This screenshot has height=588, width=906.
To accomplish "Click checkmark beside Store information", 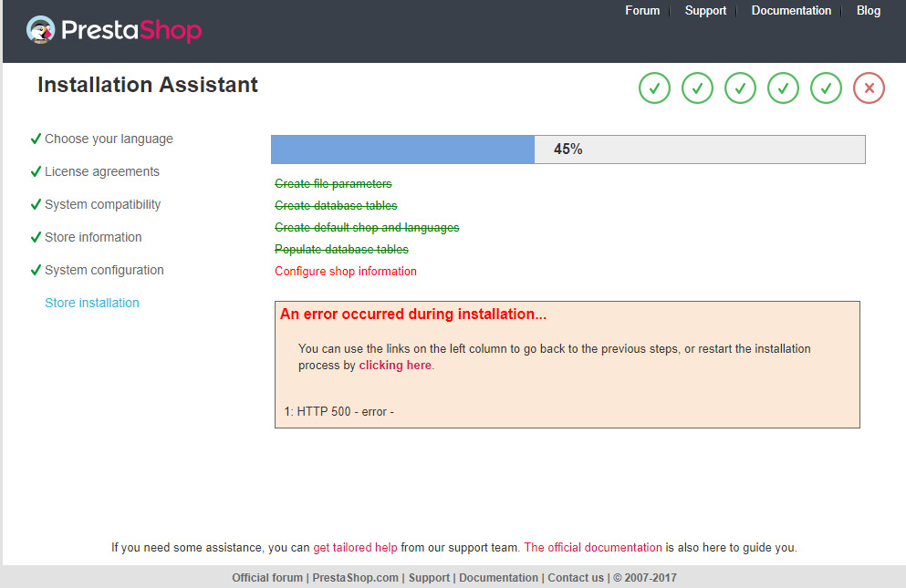I will [36, 237].
